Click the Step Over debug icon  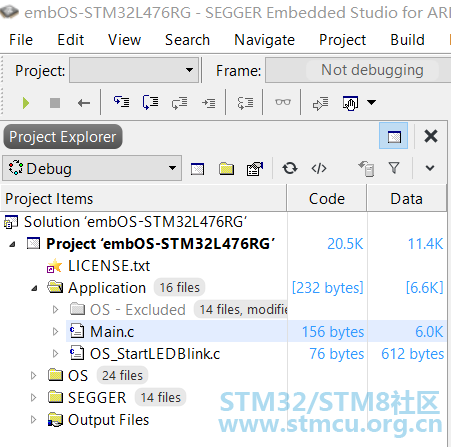point(150,102)
